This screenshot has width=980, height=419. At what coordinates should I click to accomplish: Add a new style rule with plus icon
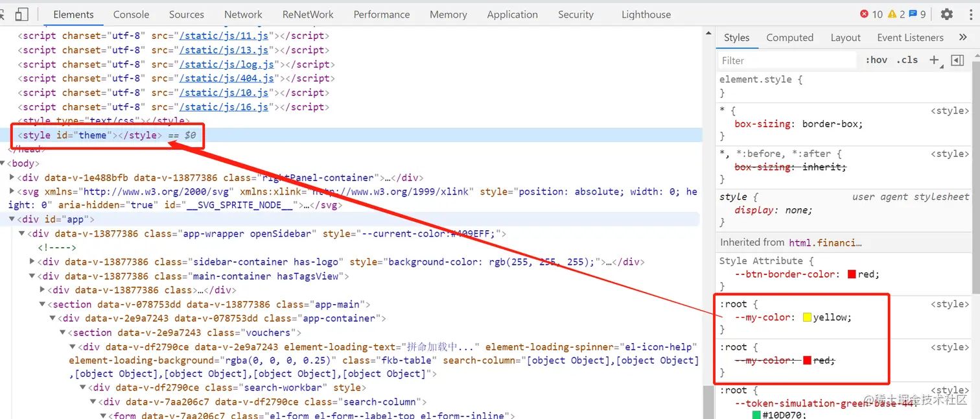click(x=934, y=60)
